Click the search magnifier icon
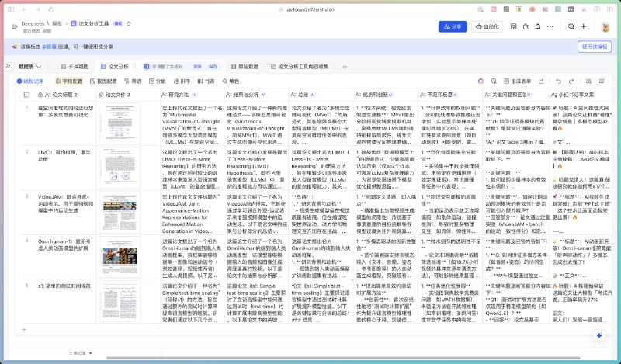621x364 pixels. pos(571,26)
